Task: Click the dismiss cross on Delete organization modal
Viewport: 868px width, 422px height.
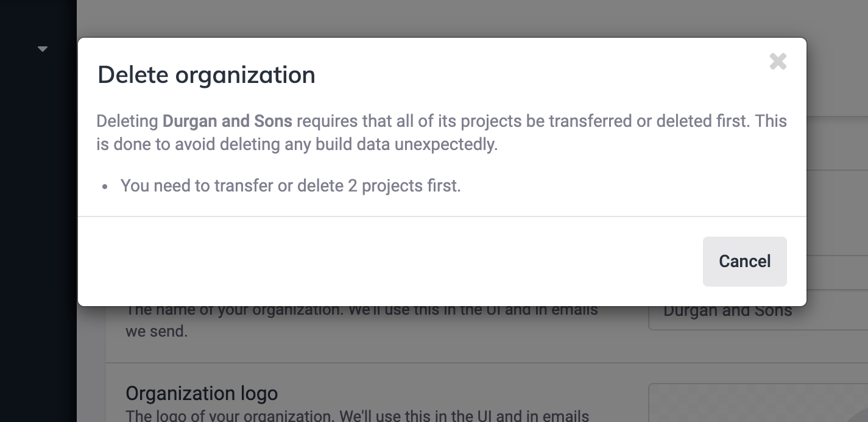Action: coord(778,61)
